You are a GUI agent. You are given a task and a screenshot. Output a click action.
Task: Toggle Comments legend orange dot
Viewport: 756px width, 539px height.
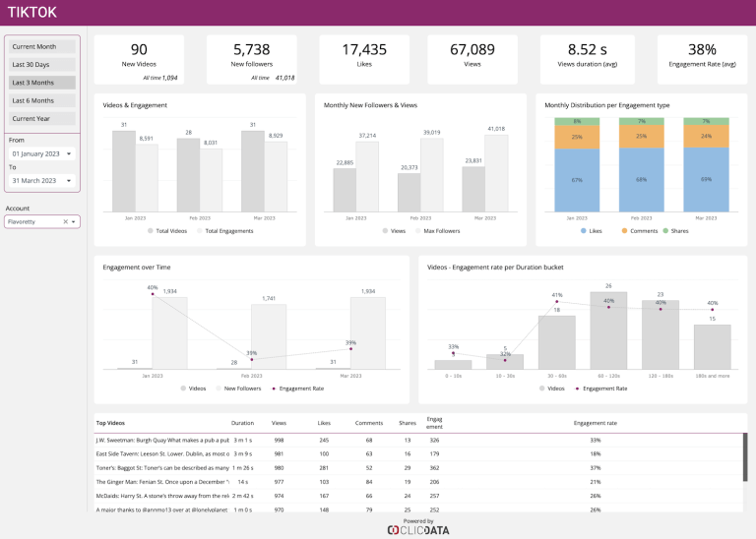click(x=624, y=231)
